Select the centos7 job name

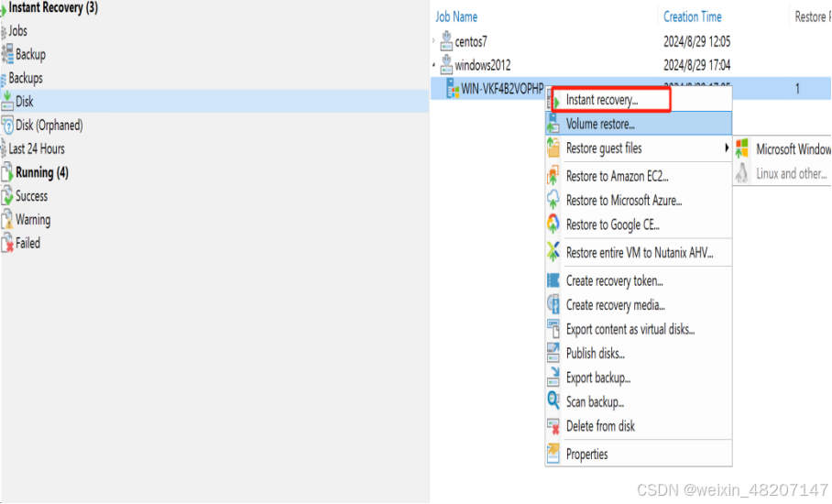471,41
